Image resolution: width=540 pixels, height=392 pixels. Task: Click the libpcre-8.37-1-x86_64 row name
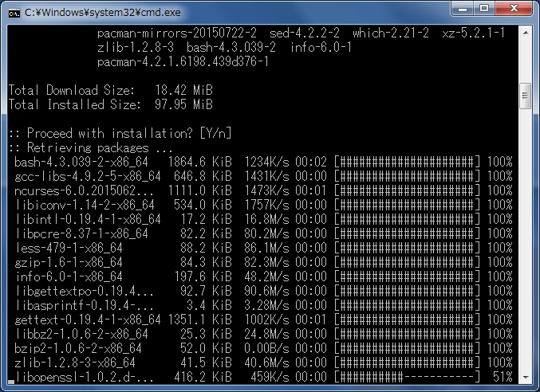pos(82,233)
